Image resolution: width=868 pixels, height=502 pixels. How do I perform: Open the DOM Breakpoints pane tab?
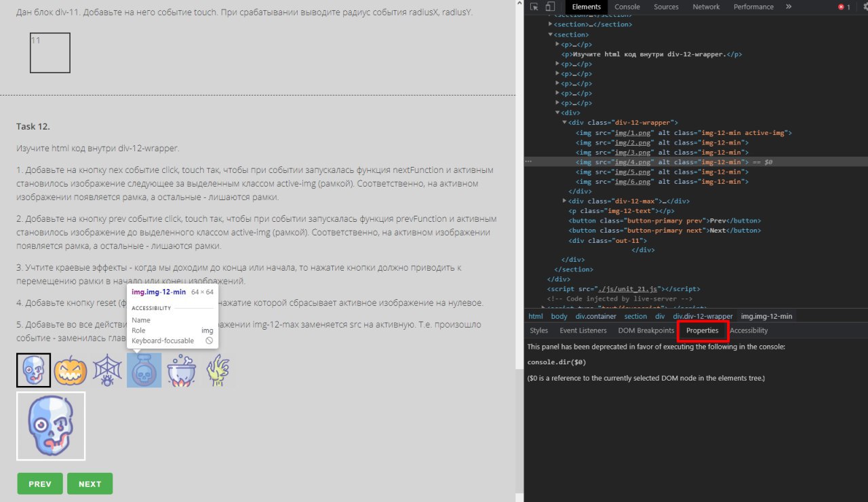(x=646, y=330)
